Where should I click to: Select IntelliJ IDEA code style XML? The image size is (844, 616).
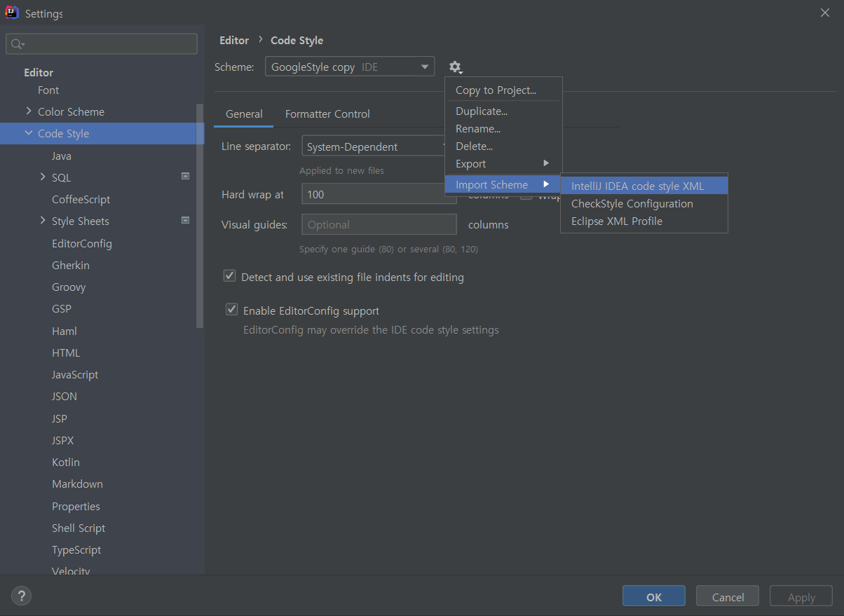tap(644, 186)
